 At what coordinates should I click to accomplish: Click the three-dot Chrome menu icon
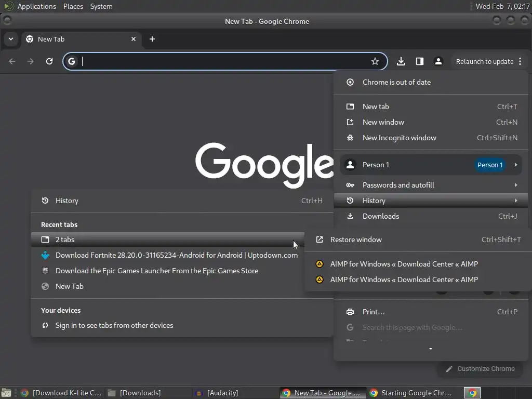(x=520, y=61)
